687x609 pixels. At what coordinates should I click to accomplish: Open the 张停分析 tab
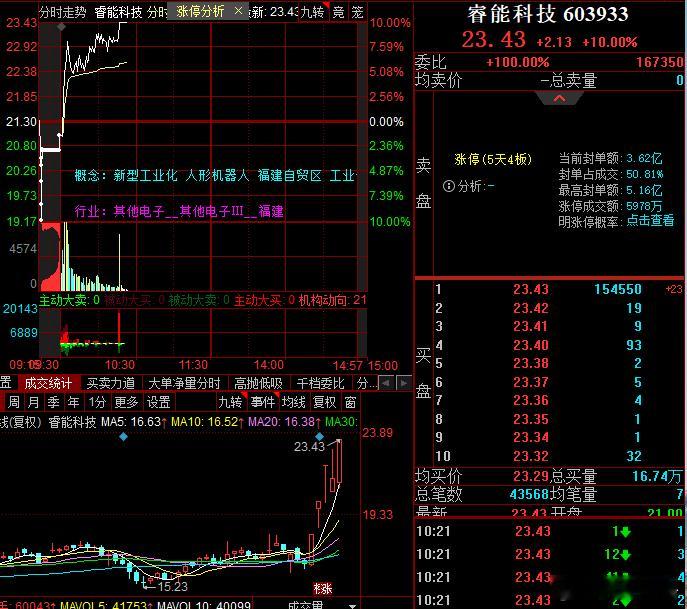tap(200, 11)
